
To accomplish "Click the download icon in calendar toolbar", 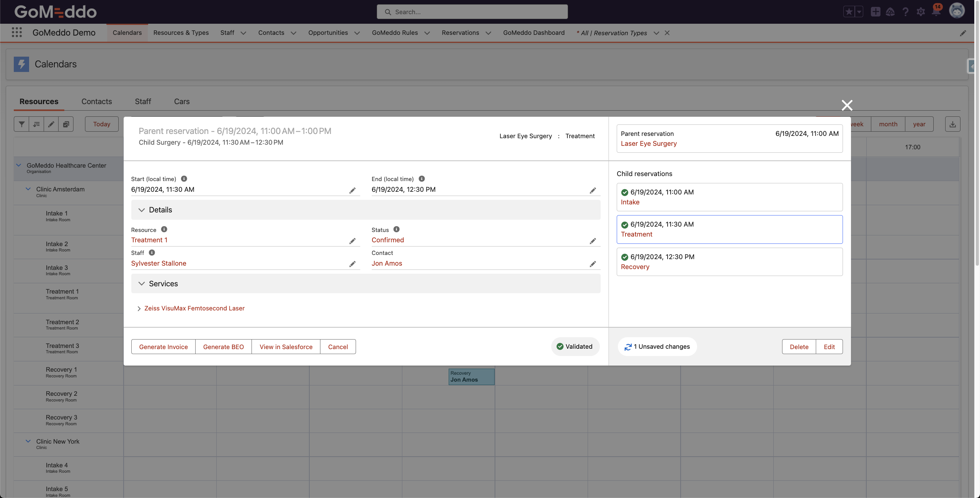I will pos(952,124).
